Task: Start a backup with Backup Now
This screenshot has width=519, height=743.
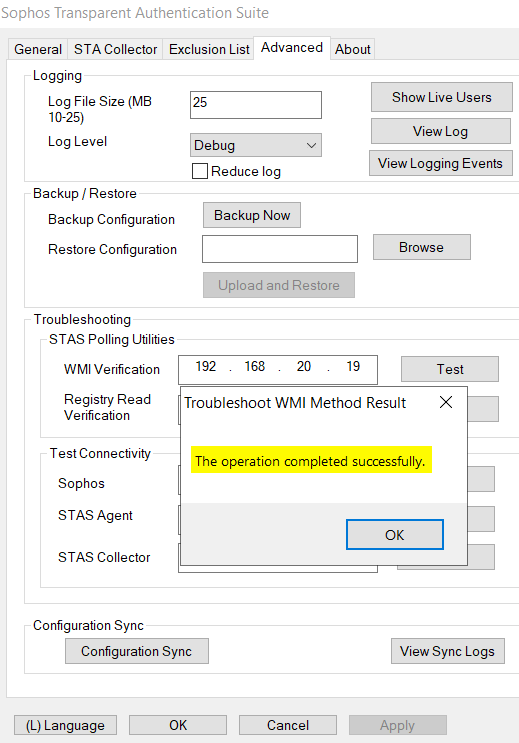Action: (252, 215)
